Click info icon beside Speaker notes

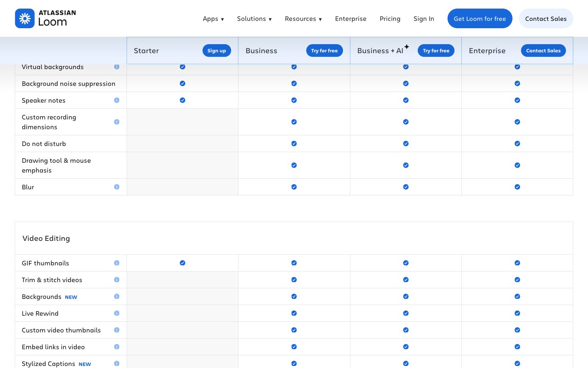pyautogui.click(x=117, y=100)
